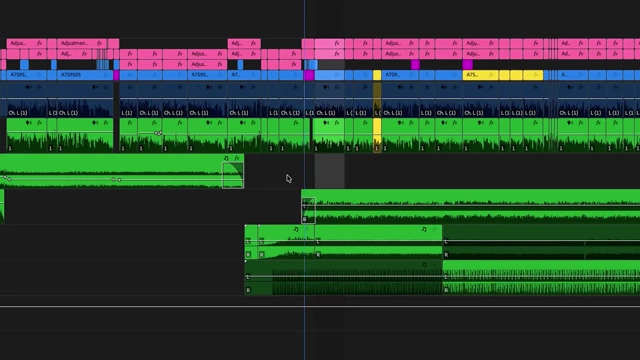Click the mic icon on the navy clip under 'A7S9505'
This screenshot has width=640, height=360.
(x=95, y=87)
